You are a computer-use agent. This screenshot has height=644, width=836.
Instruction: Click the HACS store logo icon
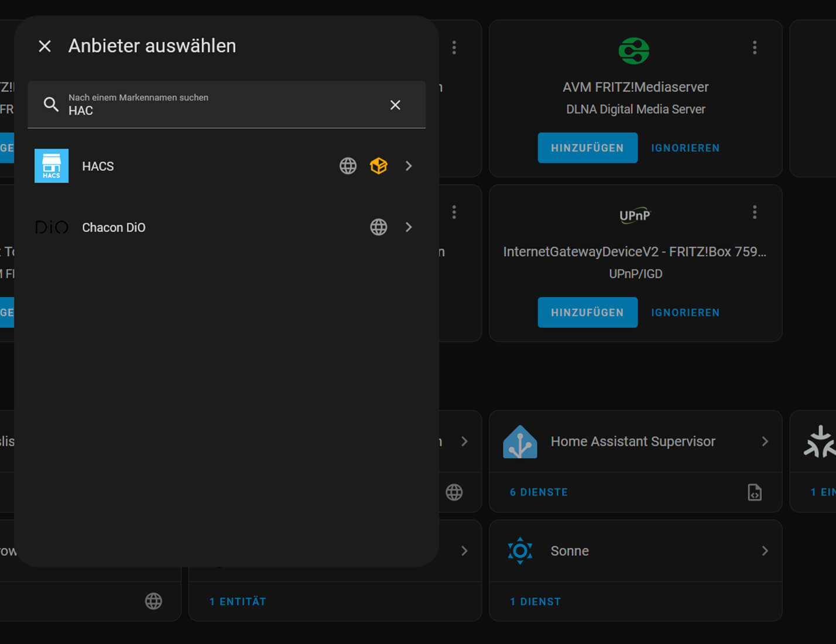(x=52, y=166)
